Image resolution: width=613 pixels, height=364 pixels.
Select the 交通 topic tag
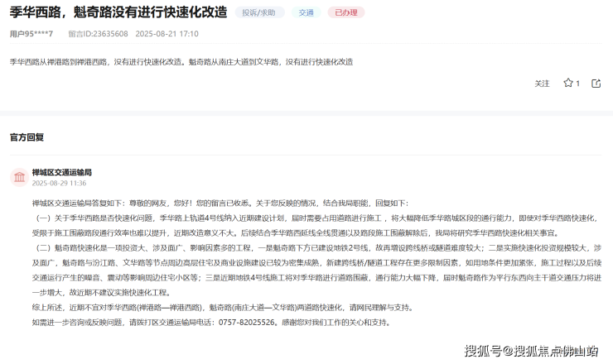click(x=306, y=12)
